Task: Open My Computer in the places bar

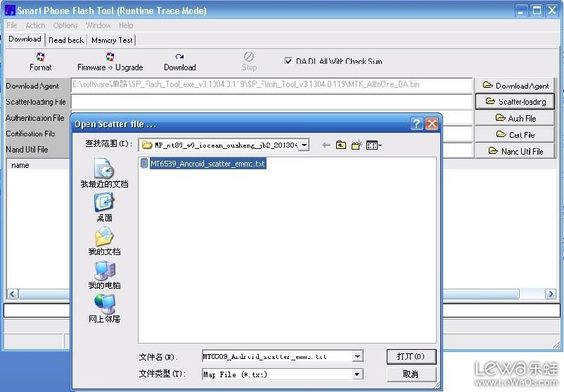Action: [x=104, y=274]
